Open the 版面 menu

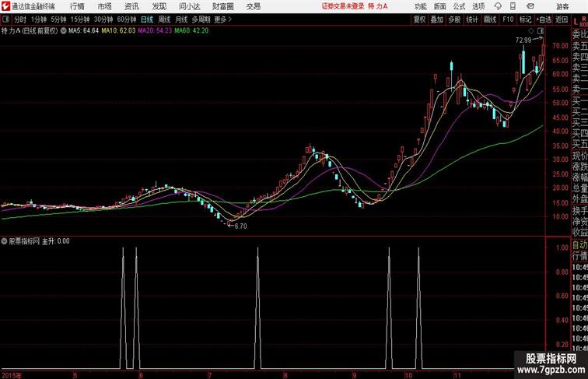point(439,6)
